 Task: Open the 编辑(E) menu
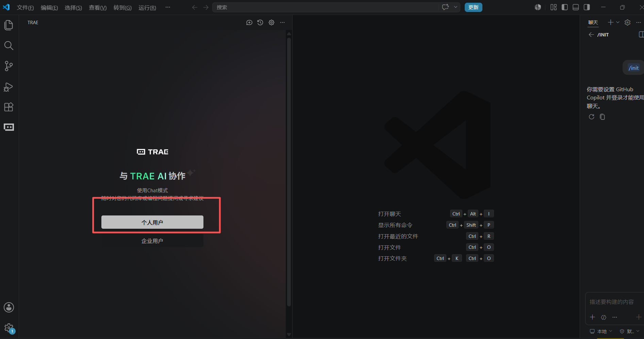click(x=49, y=7)
